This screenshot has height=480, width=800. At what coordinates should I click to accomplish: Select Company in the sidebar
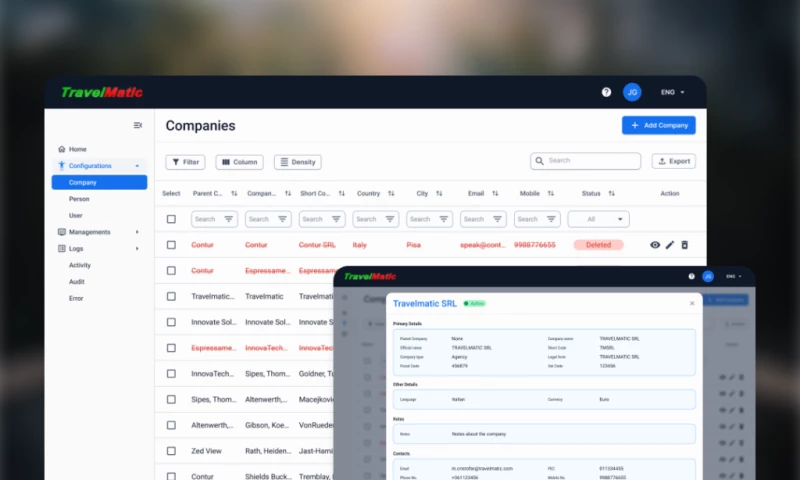pos(99,182)
